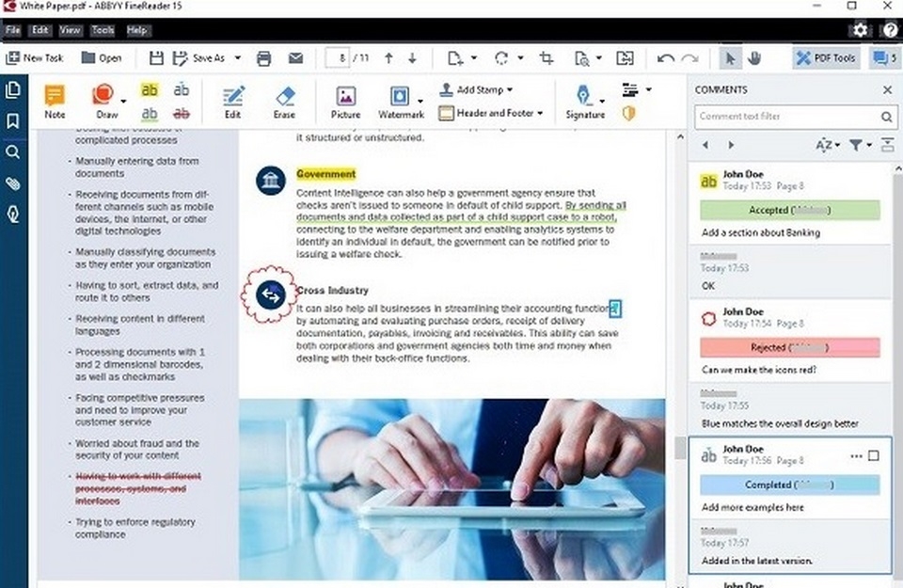Open the Rotate Pages dropdown arrow
This screenshot has width=903, height=588.
(520, 58)
